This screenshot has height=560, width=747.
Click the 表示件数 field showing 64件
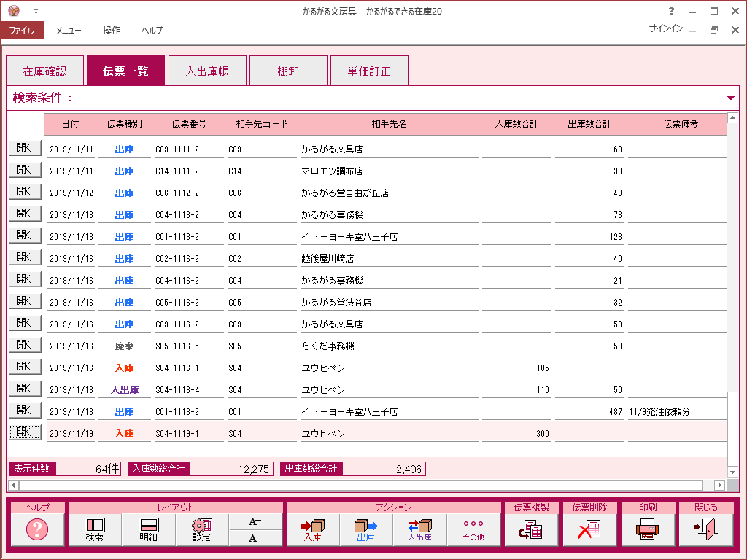click(88, 469)
